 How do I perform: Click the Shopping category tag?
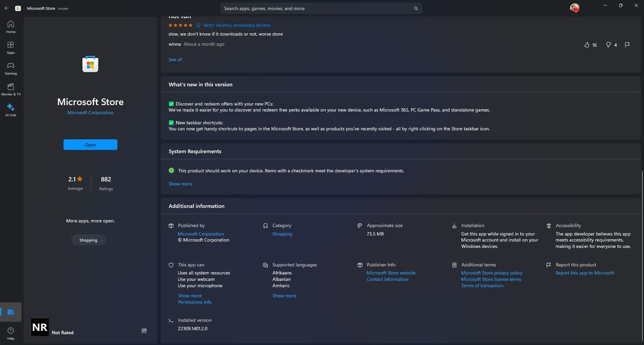click(x=89, y=240)
